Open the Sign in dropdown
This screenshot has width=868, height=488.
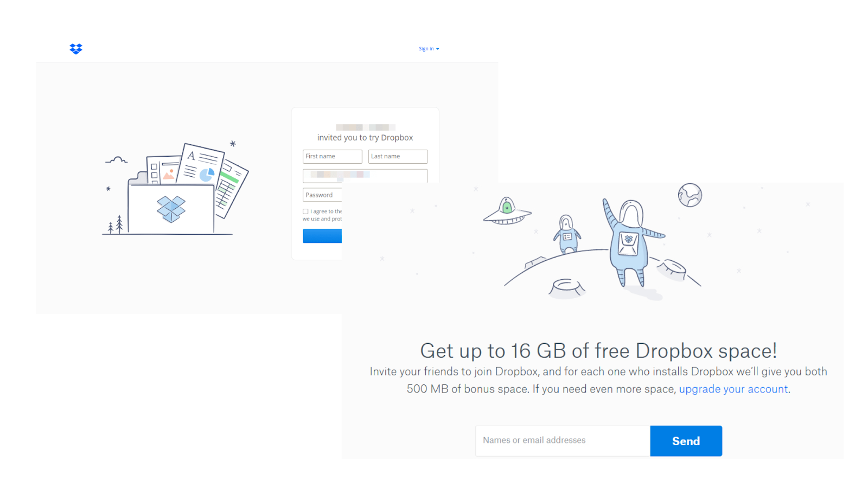[429, 49]
